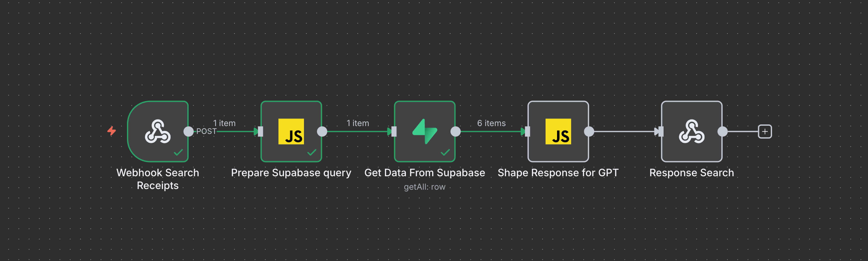Click the '1 item' label after Webhook node
This screenshot has width=868, height=261.
[224, 123]
